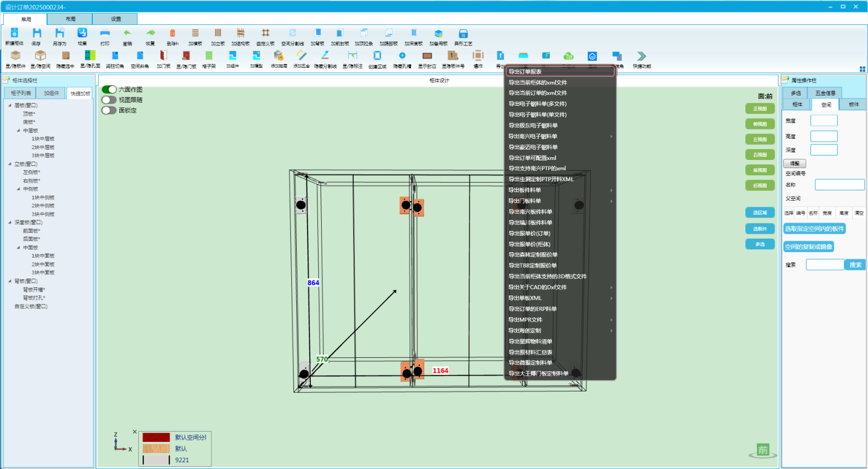Viewport: 868px width, 469px height.
Task: Click the 异形工艺 icon in toolbar
Action: click(463, 34)
